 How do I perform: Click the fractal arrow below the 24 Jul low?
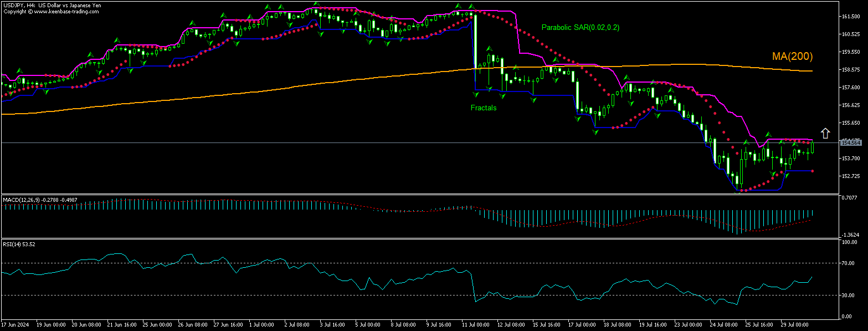738,193
